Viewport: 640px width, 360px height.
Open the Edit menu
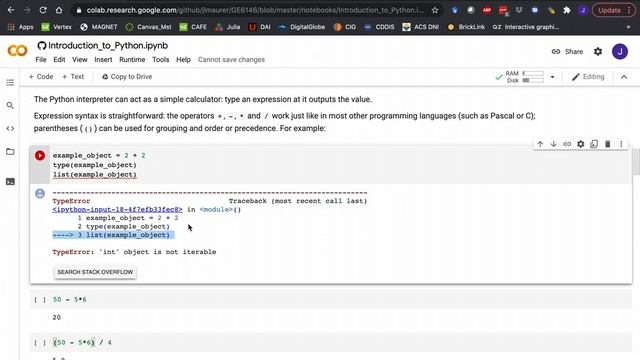(x=59, y=60)
